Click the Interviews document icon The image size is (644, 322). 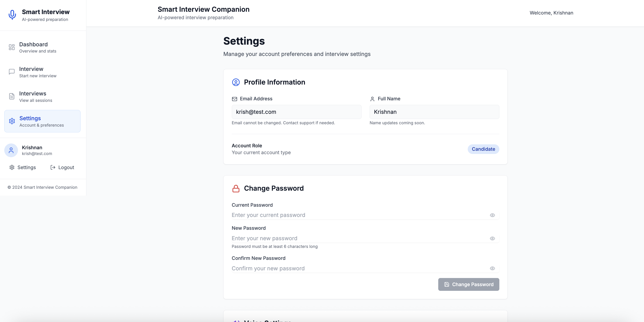pos(12,97)
